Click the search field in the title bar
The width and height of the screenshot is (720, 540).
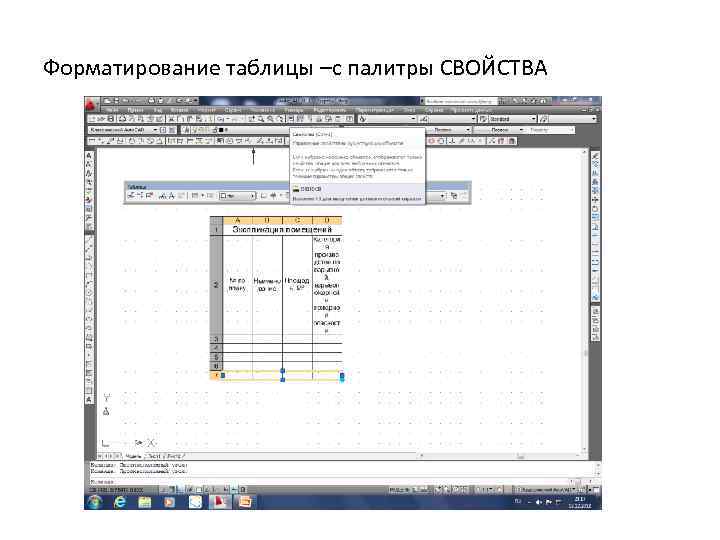pos(461,101)
